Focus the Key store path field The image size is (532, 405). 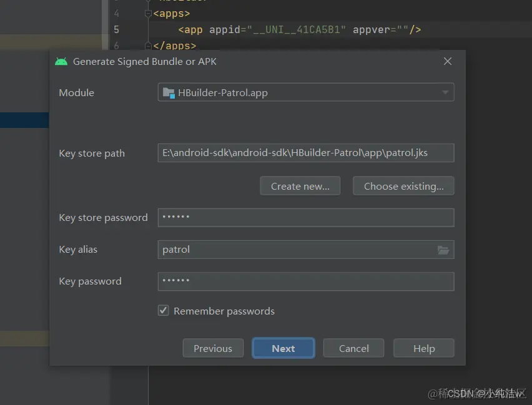(x=306, y=153)
